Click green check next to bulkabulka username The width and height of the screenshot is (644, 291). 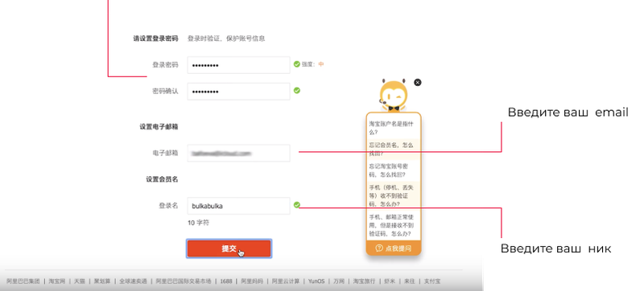click(x=296, y=204)
